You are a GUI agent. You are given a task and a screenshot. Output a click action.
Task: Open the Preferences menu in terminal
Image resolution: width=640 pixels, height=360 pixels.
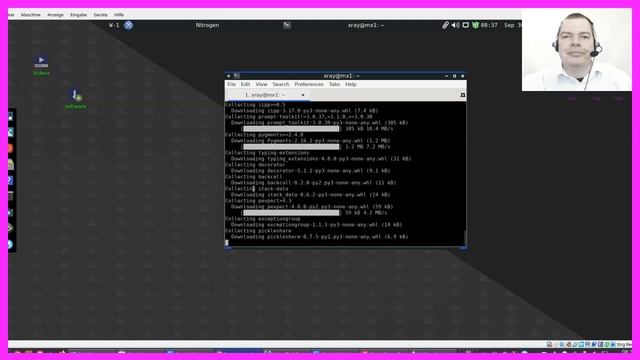click(x=309, y=84)
